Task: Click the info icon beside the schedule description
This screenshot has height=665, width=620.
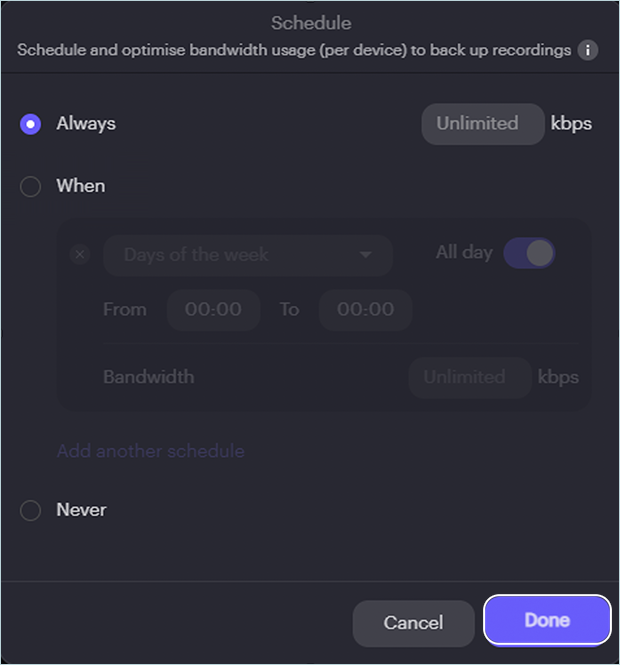Action: click(588, 50)
